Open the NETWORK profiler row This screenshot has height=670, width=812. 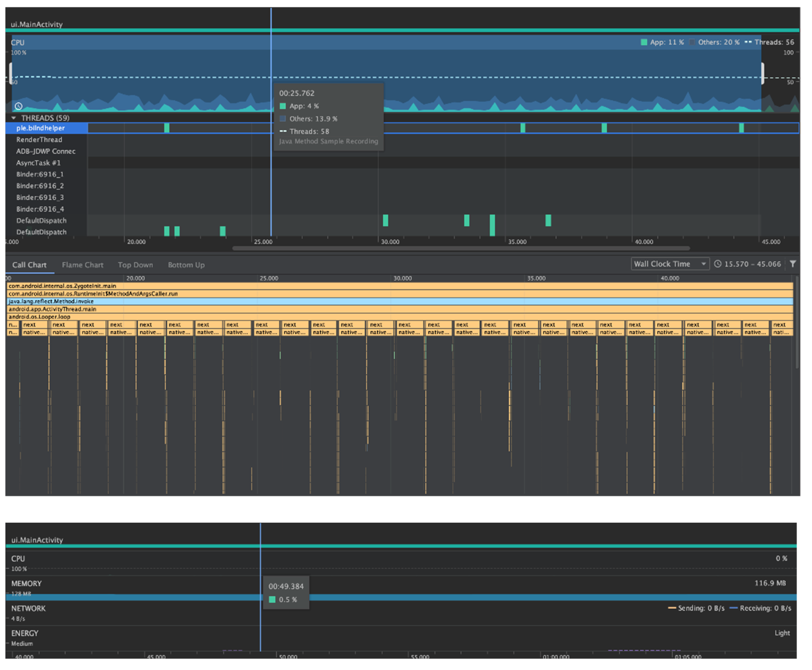(x=28, y=608)
